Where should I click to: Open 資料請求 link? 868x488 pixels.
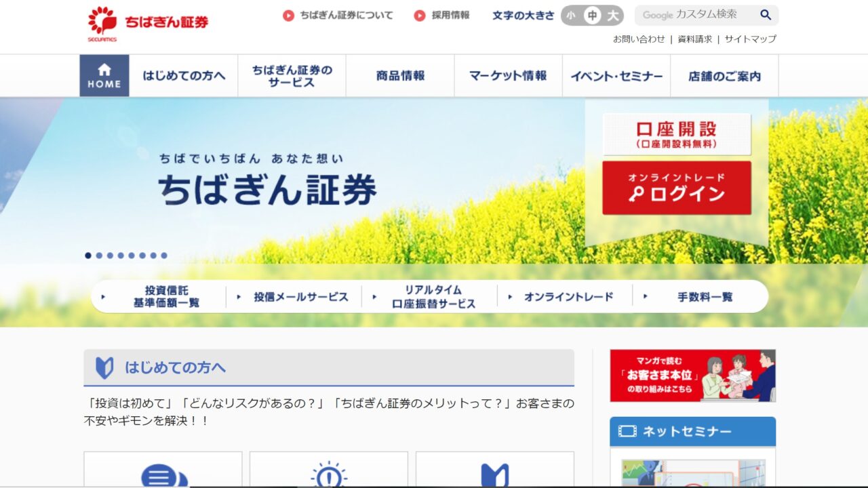(x=695, y=39)
